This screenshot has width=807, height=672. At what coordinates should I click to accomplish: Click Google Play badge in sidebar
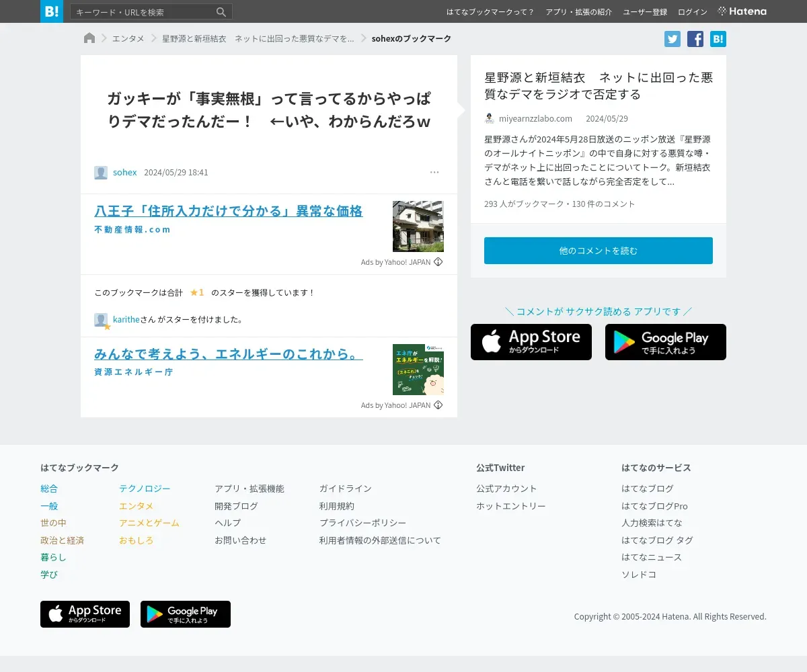(x=666, y=342)
